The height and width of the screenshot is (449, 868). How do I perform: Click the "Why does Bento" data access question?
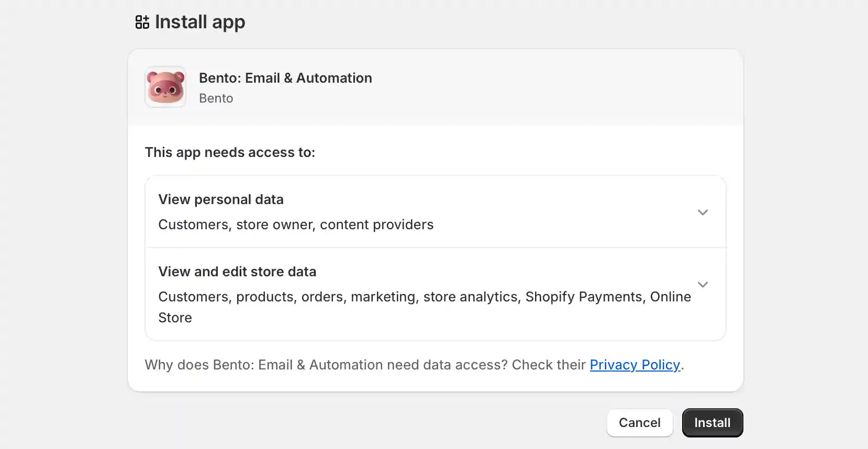click(325, 365)
